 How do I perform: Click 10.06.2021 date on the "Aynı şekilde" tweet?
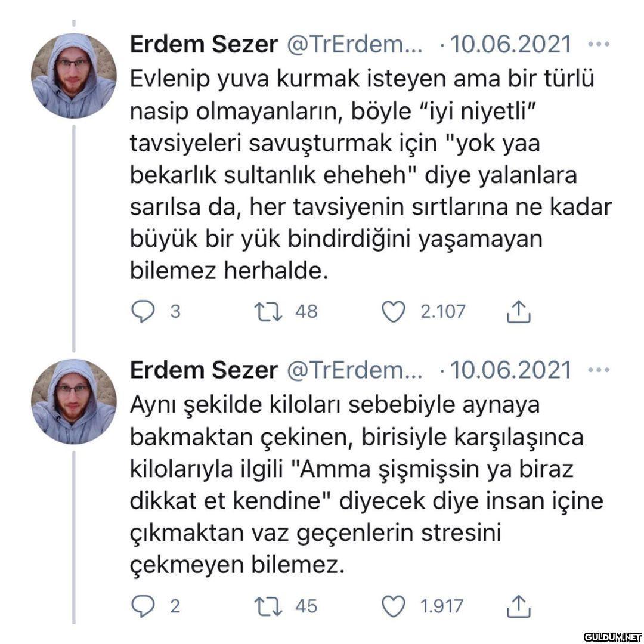pyautogui.click(x=510, y=370)
